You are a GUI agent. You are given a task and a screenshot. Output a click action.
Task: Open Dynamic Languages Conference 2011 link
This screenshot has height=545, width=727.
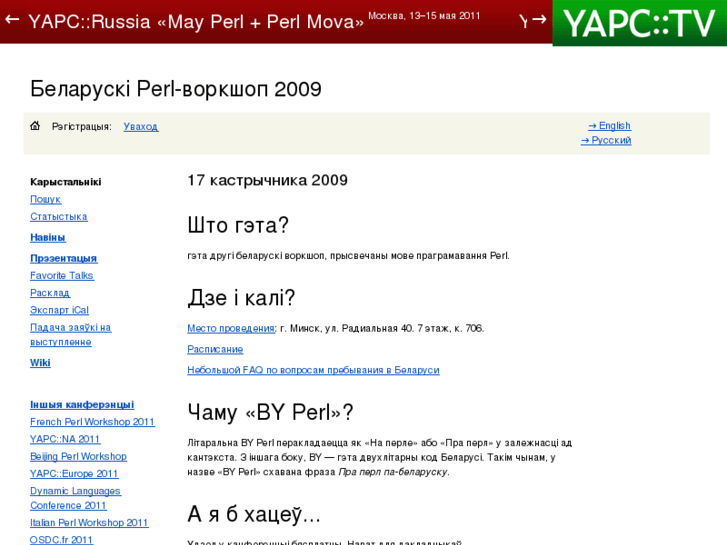click(76, 498)
